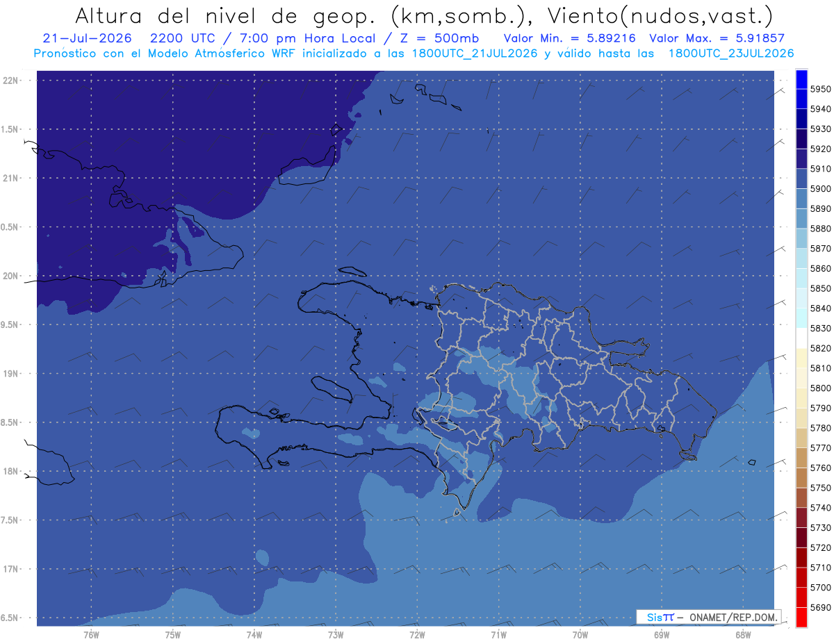Screen dimensions: 834x644
Task: Click the '20N' latitude label
Action: (x=12, y=276)
